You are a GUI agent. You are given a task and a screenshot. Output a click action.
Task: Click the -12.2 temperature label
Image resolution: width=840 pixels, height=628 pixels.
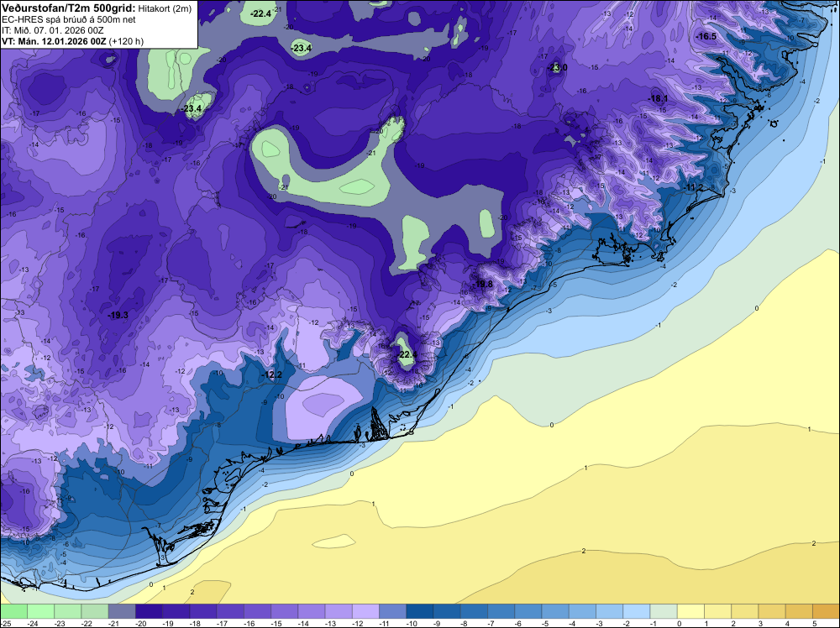pyautogui.click(x=271, y=374)
